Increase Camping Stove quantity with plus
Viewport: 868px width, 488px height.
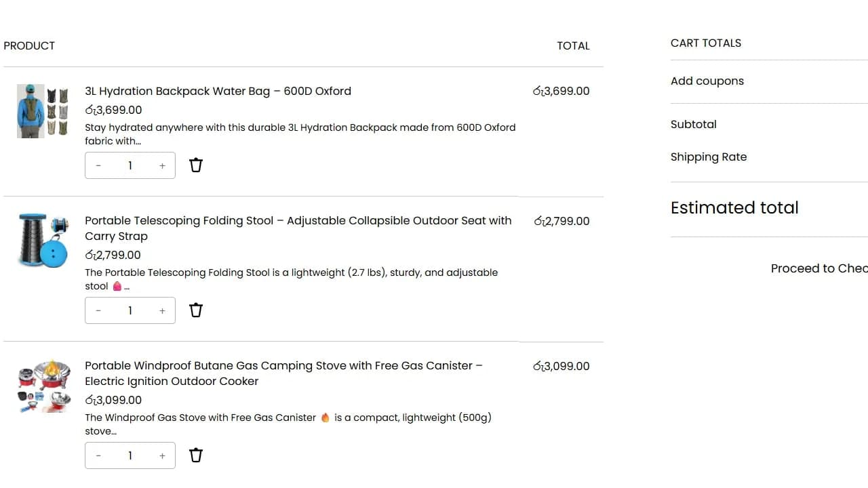(162, 455)
